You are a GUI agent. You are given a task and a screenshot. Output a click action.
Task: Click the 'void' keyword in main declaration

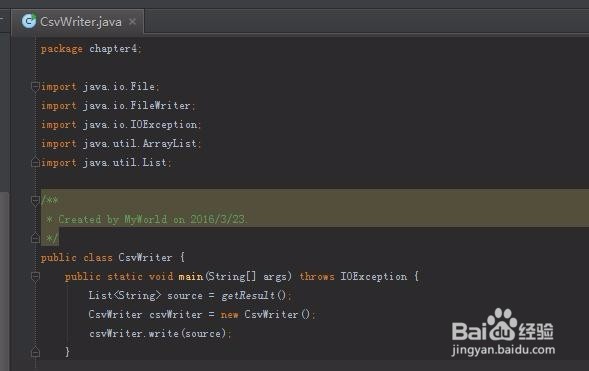pos(161,277)
